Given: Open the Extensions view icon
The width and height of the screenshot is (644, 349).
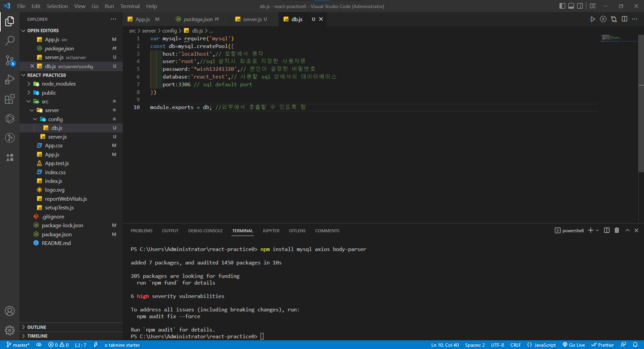Looking at the screenshot, I should pos(10,99).
